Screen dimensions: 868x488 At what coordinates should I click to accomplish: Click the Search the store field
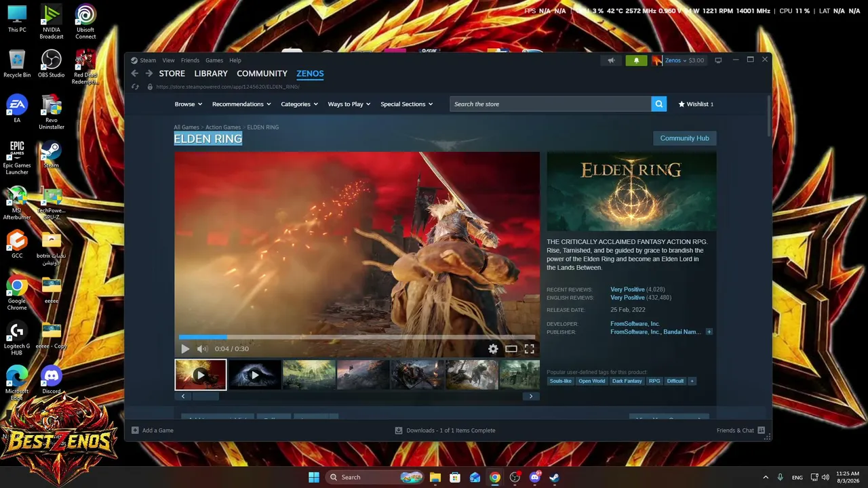pos(550,104)
